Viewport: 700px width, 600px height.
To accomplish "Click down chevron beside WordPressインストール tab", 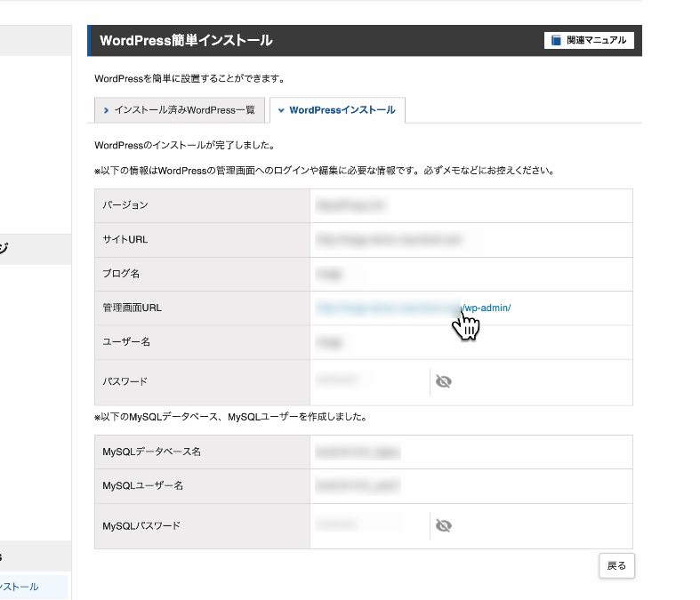I will click(x=281, y=110).
